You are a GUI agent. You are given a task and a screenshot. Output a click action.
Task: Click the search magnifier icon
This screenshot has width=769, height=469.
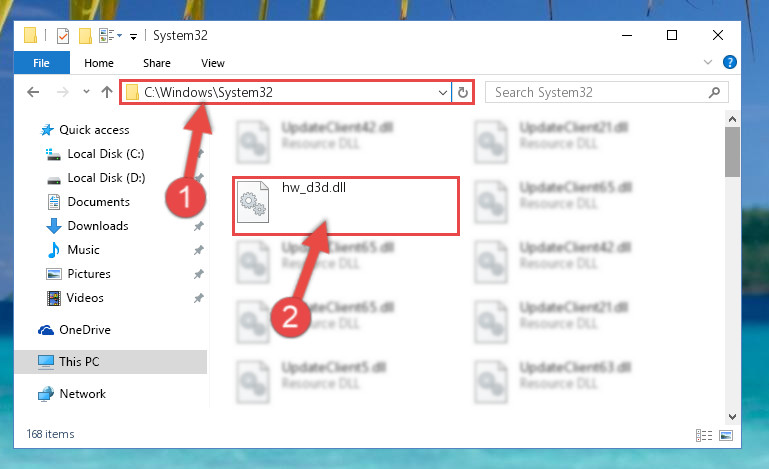(x=714, y=92)
